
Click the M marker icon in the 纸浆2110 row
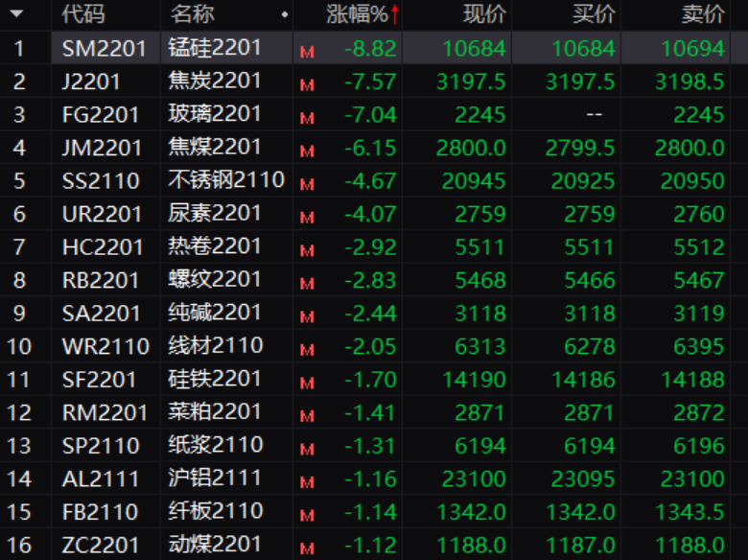(x=307, y=450)
